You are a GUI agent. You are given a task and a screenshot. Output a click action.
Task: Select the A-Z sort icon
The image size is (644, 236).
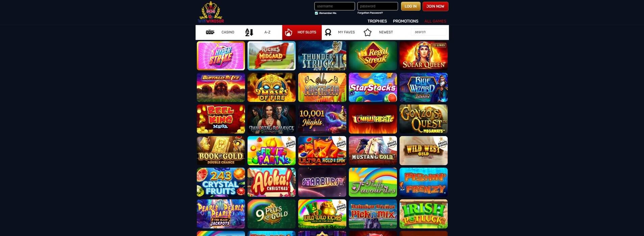point(249,32)
